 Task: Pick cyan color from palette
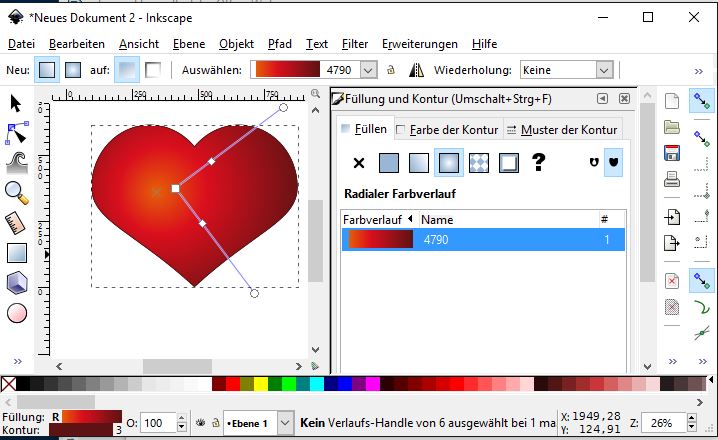(317, 384)
